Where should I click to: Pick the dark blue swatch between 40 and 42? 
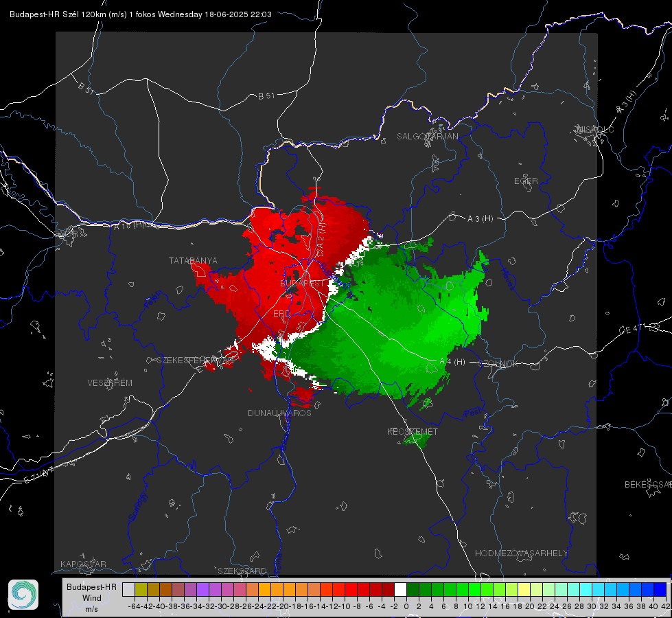click(660, 589)
